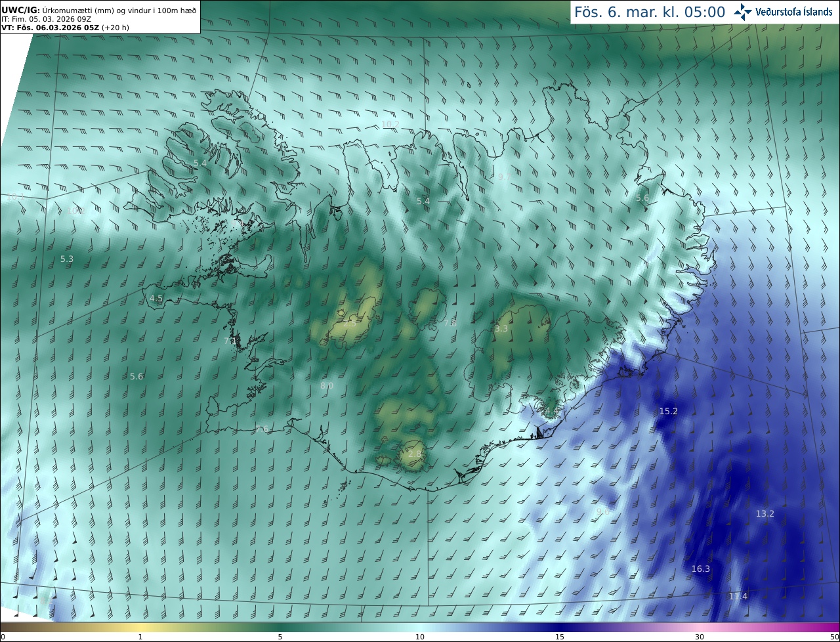Click the 7.1 value label
Screen dimensions: 840x642
pyautogui.click(x=230, y=341)
